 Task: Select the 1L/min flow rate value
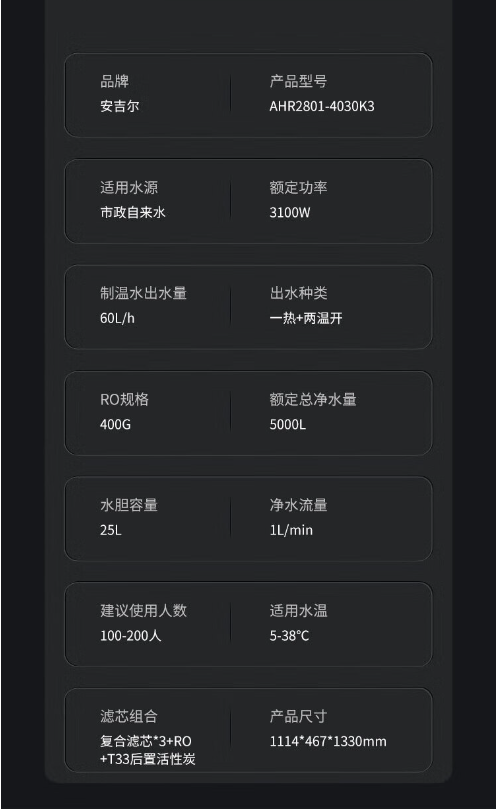[x=291, y=530]
